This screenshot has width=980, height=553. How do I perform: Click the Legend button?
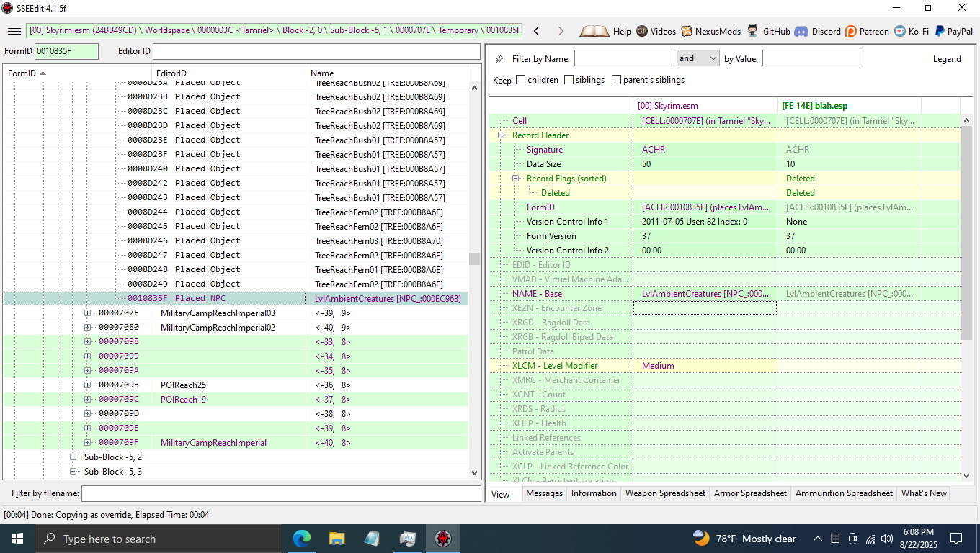(946, 59)
